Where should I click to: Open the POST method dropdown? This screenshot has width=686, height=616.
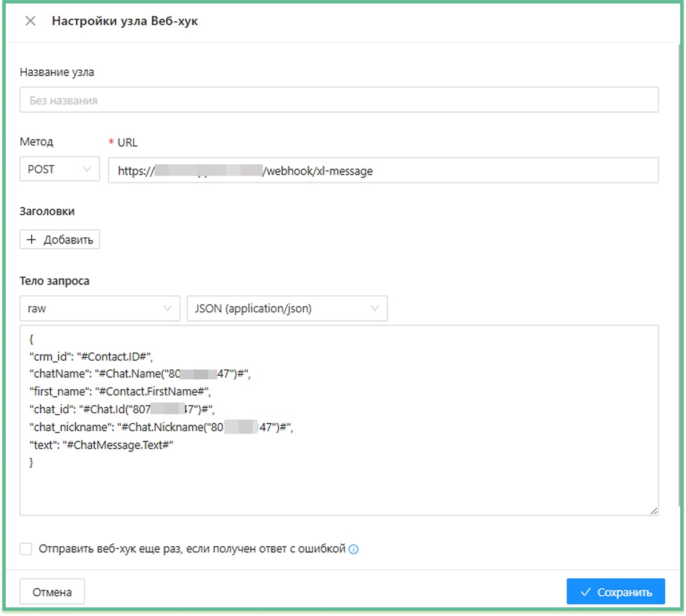pos(59,169)
